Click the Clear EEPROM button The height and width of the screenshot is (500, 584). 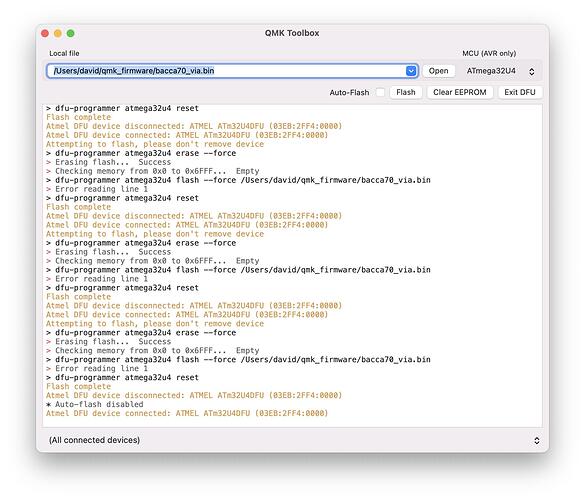(460, 92)
